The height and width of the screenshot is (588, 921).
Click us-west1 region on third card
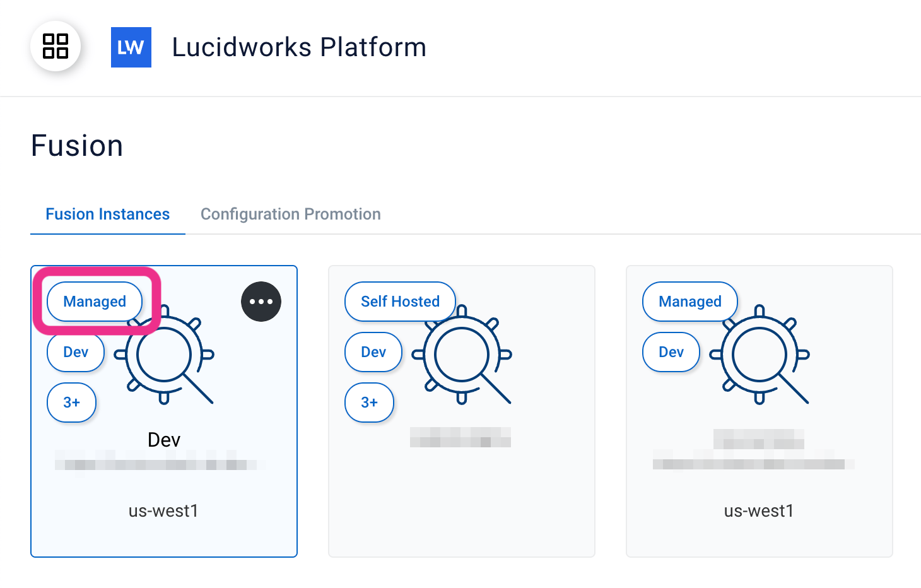(x=760, y=510)
